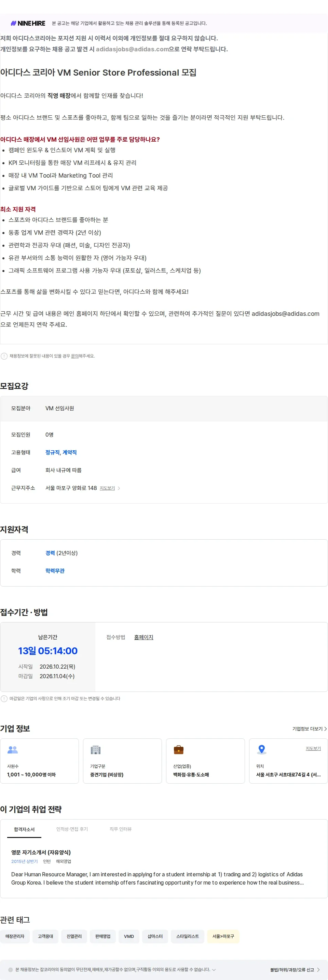Click 서울 서초구 서초대로74길 4 address text
The width and height of the screenshot is (328, 980).
click(288, 775)
